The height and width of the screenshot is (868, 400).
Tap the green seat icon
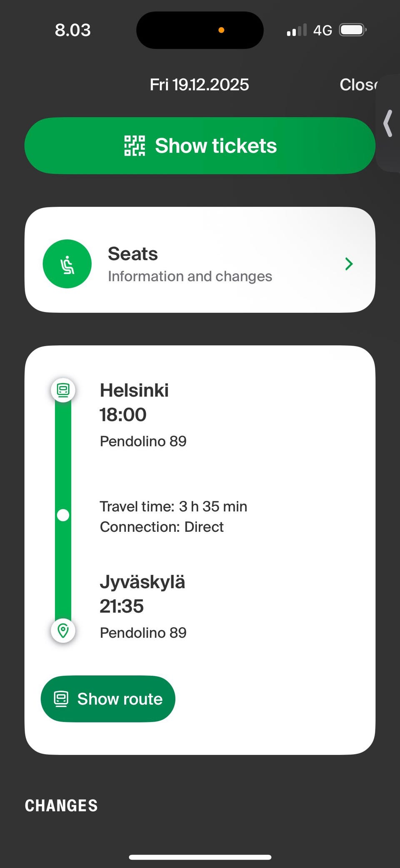pyautogui.click(x=67, y=264)
